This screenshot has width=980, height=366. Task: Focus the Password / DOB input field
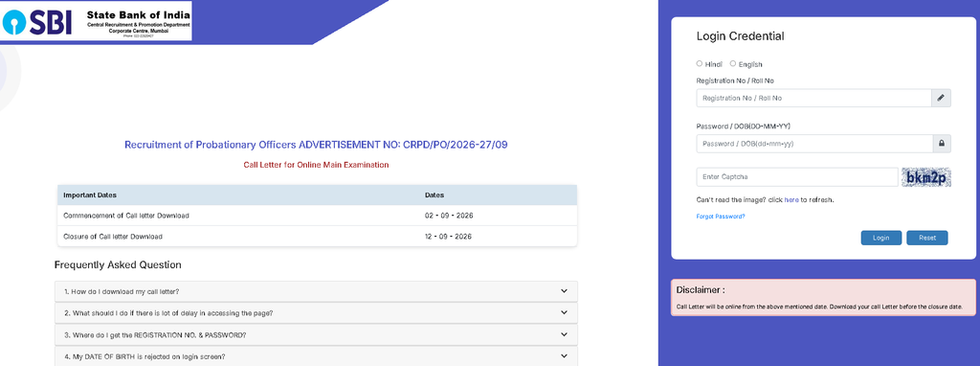coord(813,144)
